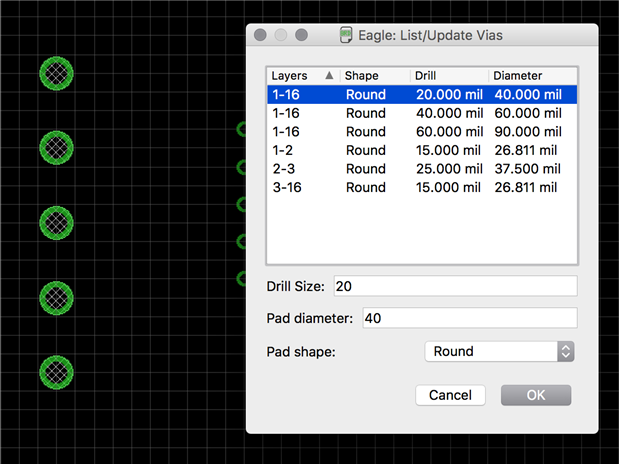Confirm with the OK button
This screenshot has width=619, height=464.
click(x=535, y=395)
